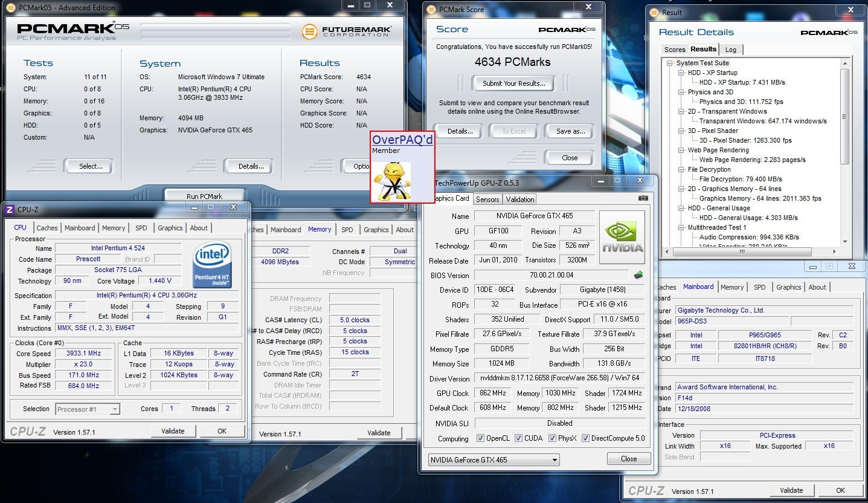Toggle the OpenCL checkbox in GPU-Z
This screenshot has width=868, height=503.
(x=480, y=438)
